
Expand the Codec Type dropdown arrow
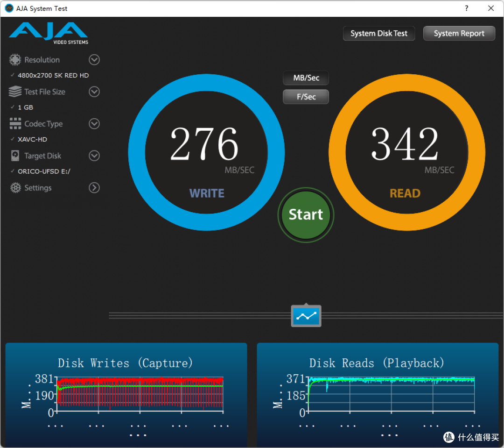click(x=94, y=124)
